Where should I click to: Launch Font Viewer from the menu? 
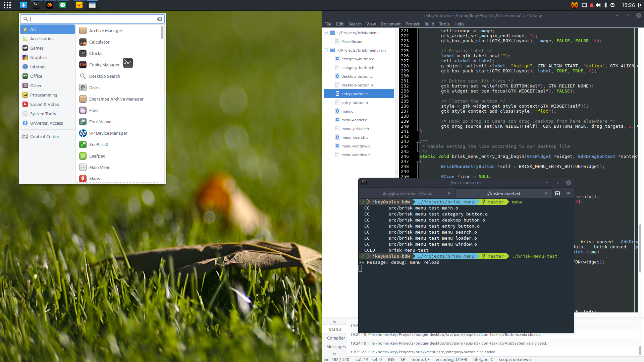point(118,122)
